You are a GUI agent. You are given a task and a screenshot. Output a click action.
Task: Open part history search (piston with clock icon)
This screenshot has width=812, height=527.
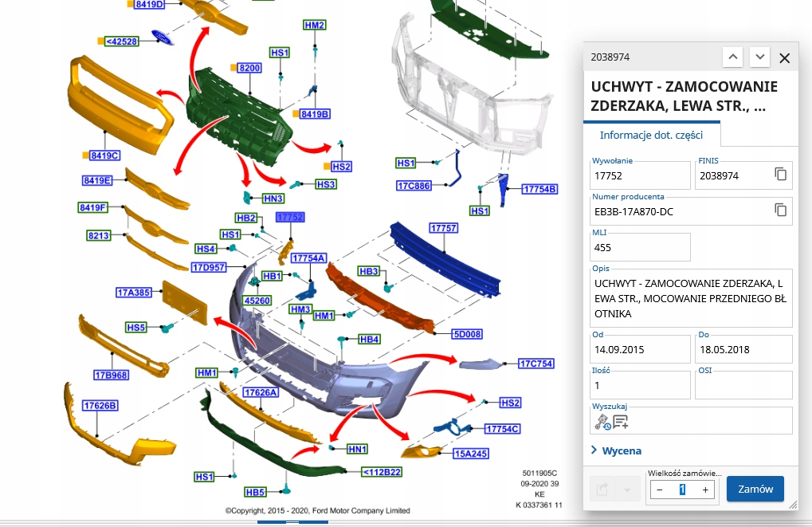[x=602, y=423]
